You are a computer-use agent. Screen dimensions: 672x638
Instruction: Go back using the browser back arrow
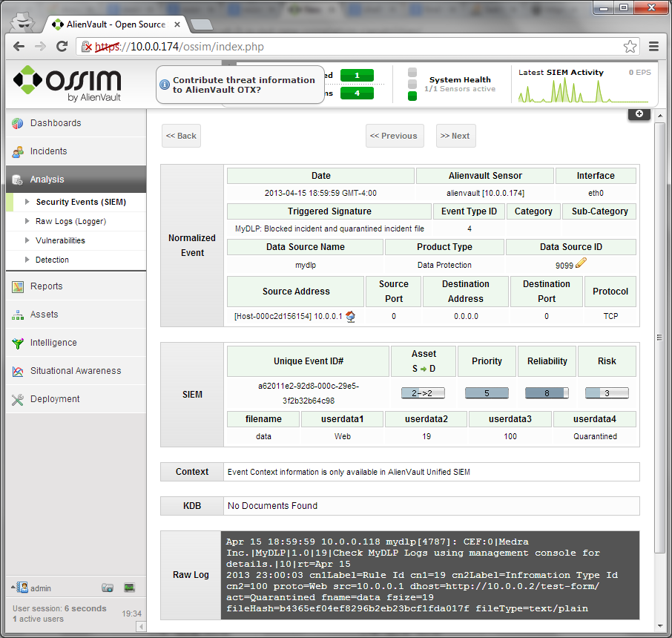click(19, 46)
